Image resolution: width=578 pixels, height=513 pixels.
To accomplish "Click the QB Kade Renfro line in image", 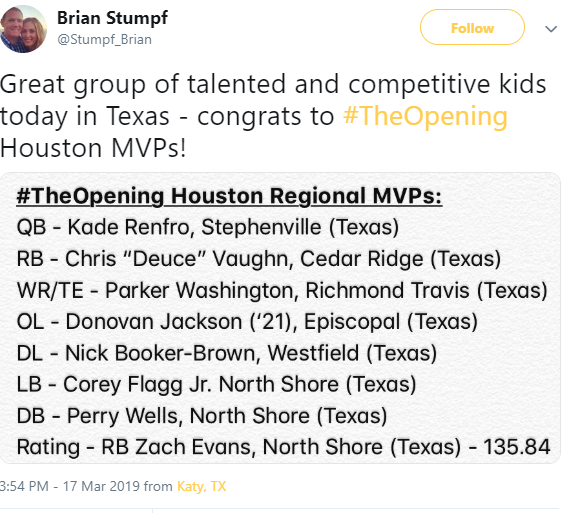I will pyautogui.click(x=208, y=227).
